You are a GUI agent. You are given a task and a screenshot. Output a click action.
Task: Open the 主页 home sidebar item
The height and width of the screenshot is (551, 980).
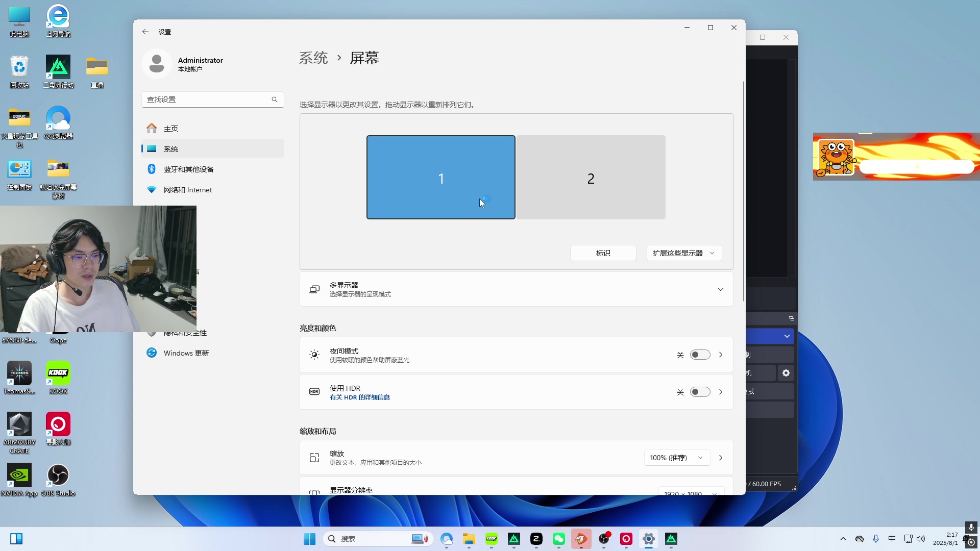(212, 129)
